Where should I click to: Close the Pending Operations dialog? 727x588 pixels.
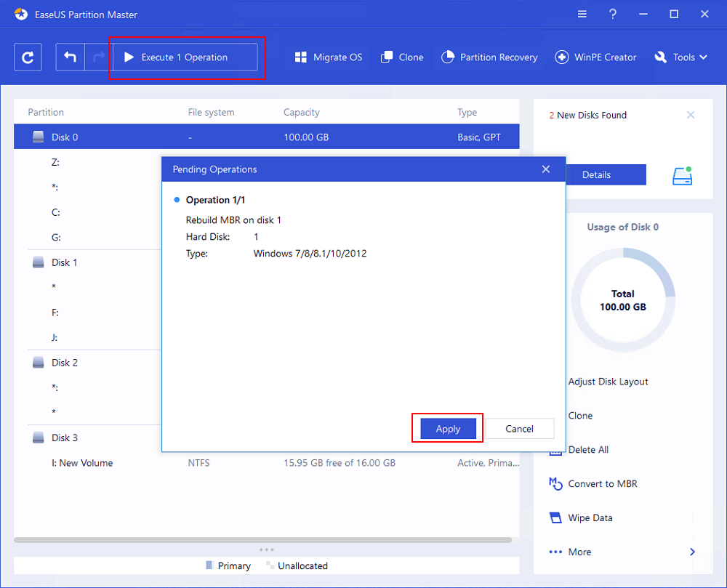(x=546, y=169)
